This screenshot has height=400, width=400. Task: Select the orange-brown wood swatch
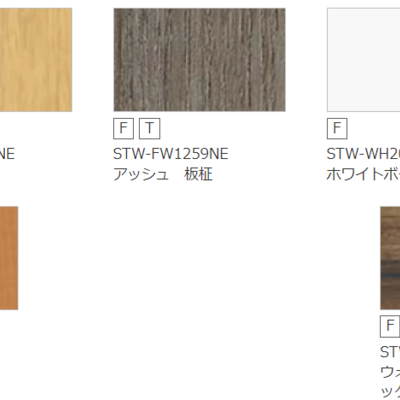click(9, 258)
